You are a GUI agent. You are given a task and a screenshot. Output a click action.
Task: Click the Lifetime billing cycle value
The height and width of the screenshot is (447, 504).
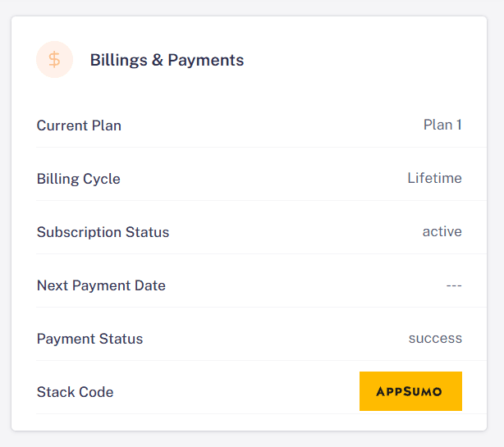coord(434,178)
